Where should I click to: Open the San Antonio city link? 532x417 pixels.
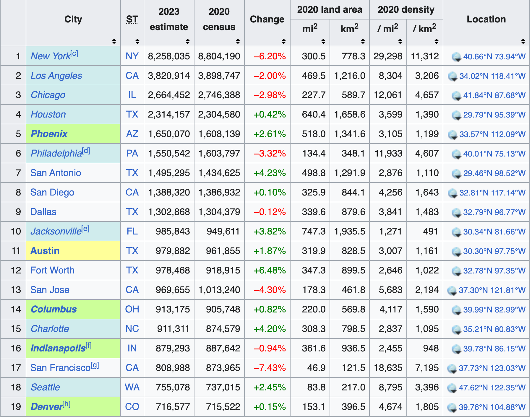pos(56,173)
